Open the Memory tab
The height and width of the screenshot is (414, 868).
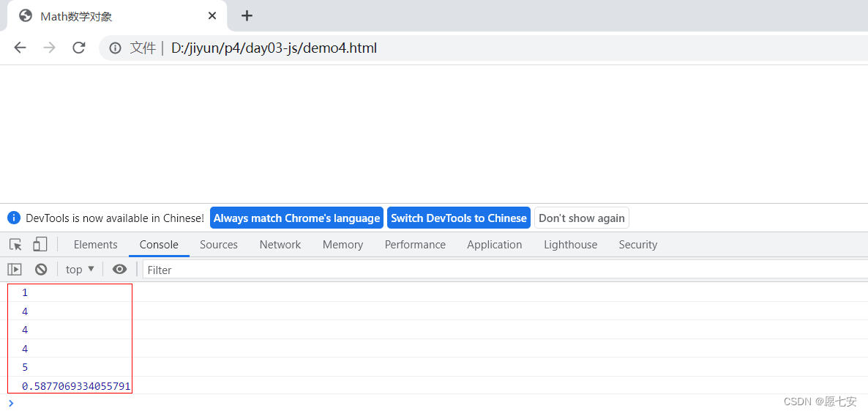(x=343, y=245)
